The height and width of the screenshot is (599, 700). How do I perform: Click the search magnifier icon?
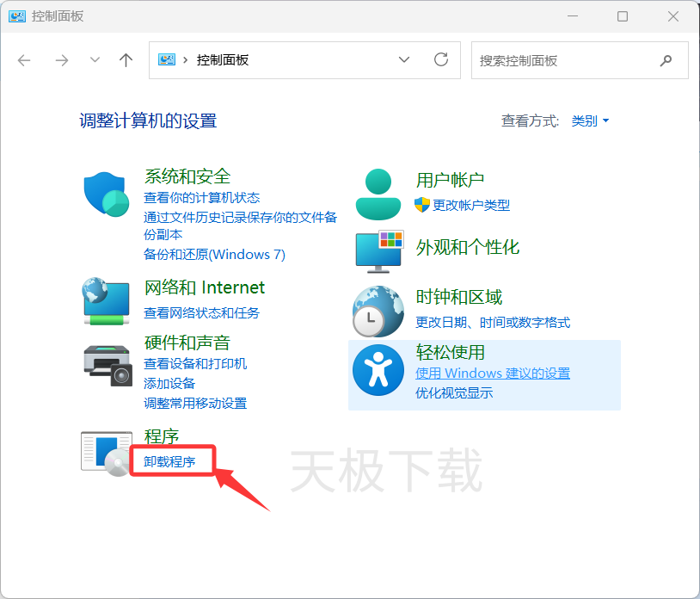666,60
